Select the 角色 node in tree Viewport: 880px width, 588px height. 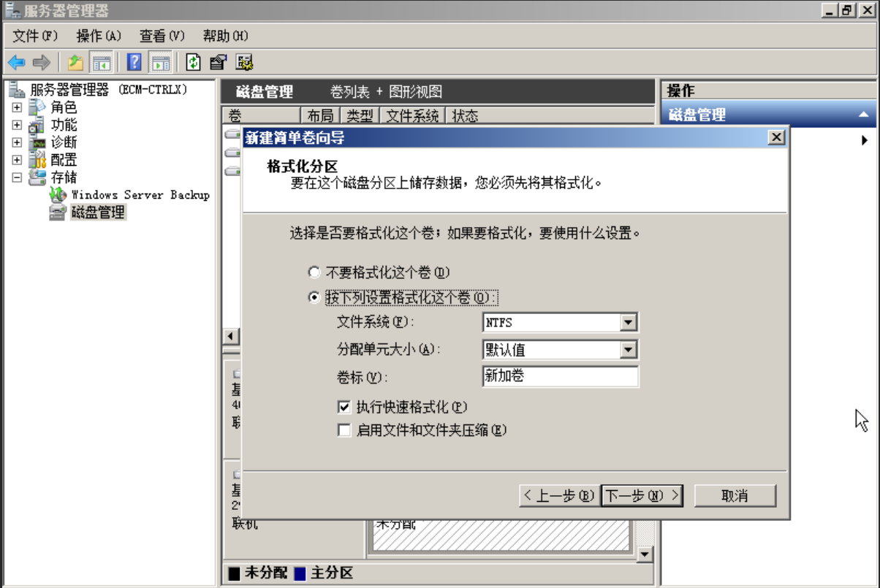tap(64, 107)
